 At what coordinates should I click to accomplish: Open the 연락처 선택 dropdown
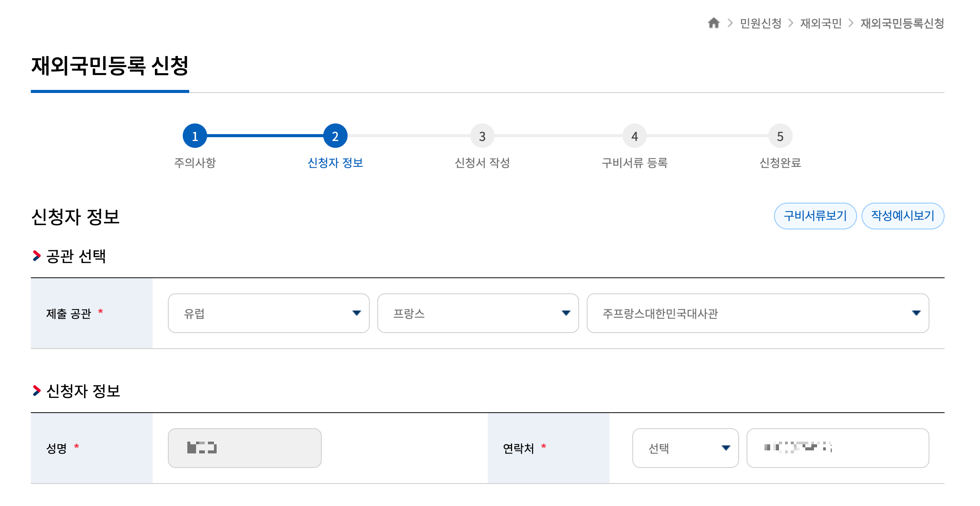coord(685,448)
